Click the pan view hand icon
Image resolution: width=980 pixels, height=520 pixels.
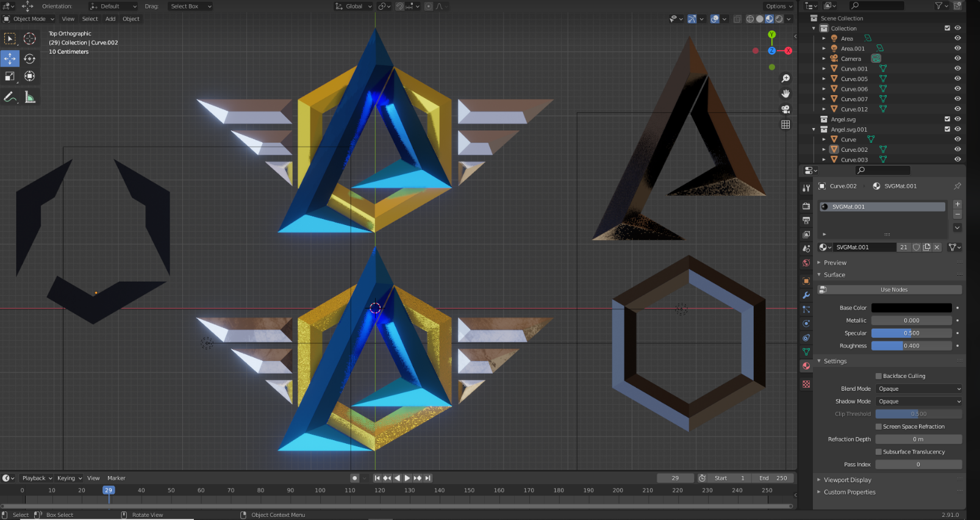(785, 94)
